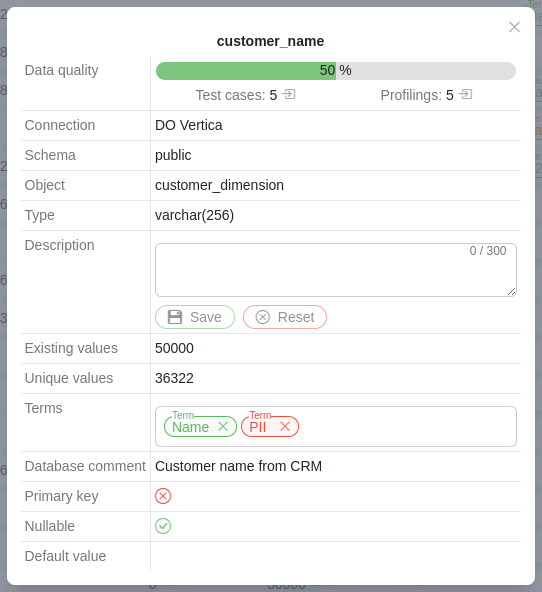Click the Nullable green check icon
The image size is (542, 592).
163,526
